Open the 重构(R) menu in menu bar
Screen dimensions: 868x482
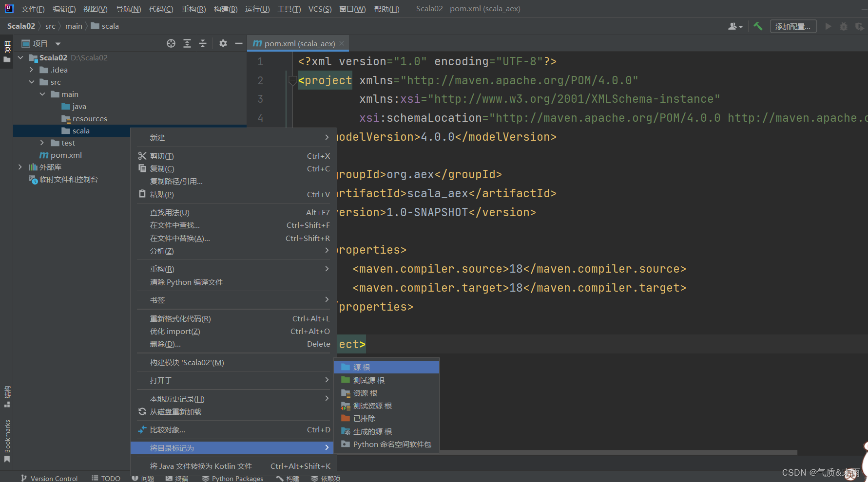193,9
